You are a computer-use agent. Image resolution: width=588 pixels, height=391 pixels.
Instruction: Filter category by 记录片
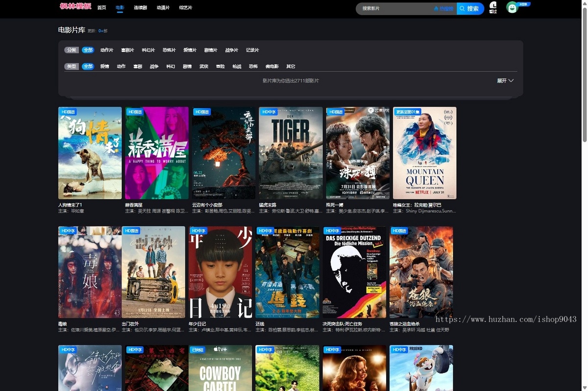[252, 50]
